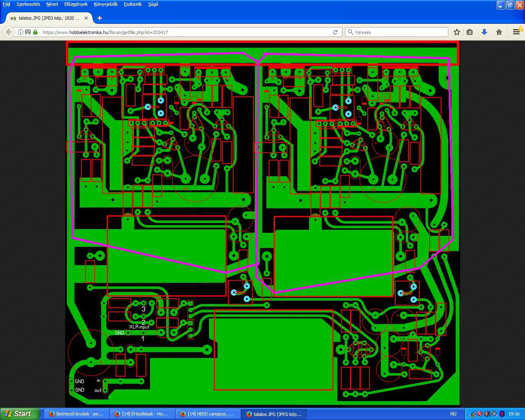
Task: Open a new tab with plus button
Action: (99, 18)
